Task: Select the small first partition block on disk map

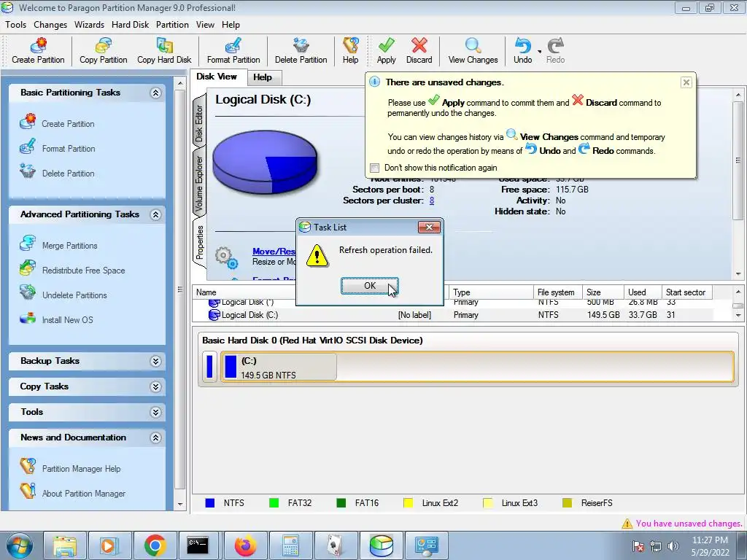Action: (209, 367)
